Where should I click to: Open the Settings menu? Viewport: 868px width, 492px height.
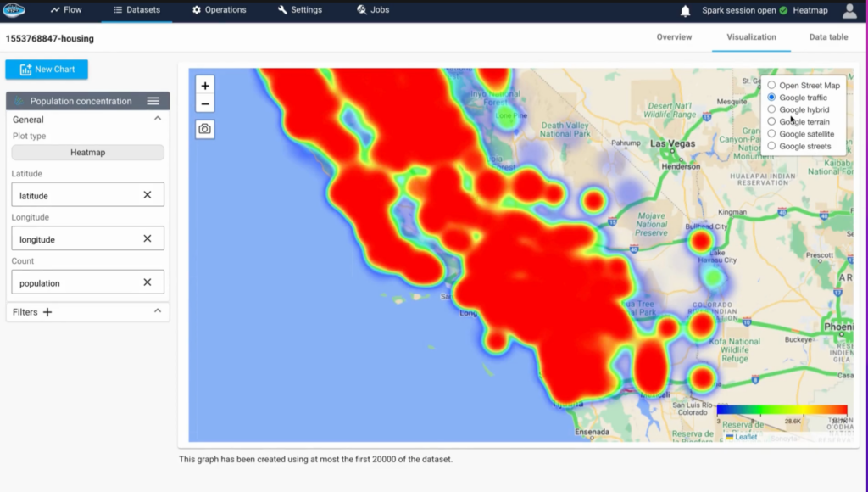pyautogui.click(x=299, y=10)
